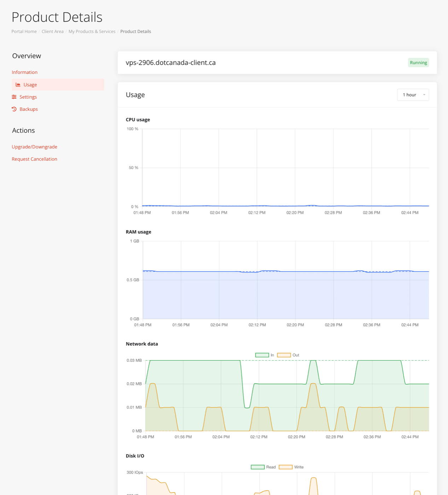Click the Usage chart icon in sidebar
This screenshot has width=448, height=495.
18,85
